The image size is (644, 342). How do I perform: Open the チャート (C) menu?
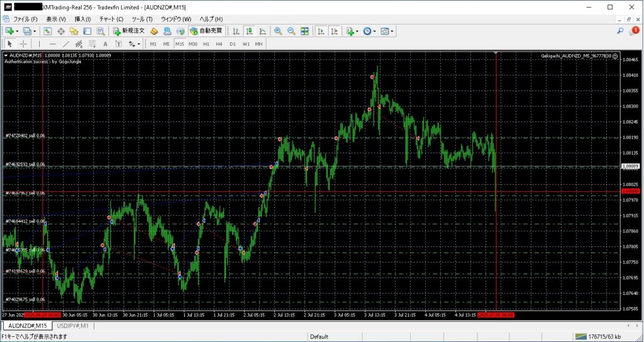(111, 19)
